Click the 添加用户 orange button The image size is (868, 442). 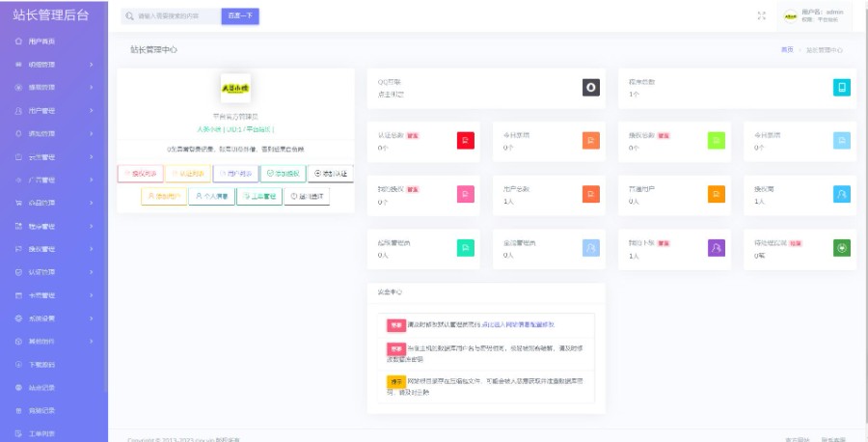(164, 196)
